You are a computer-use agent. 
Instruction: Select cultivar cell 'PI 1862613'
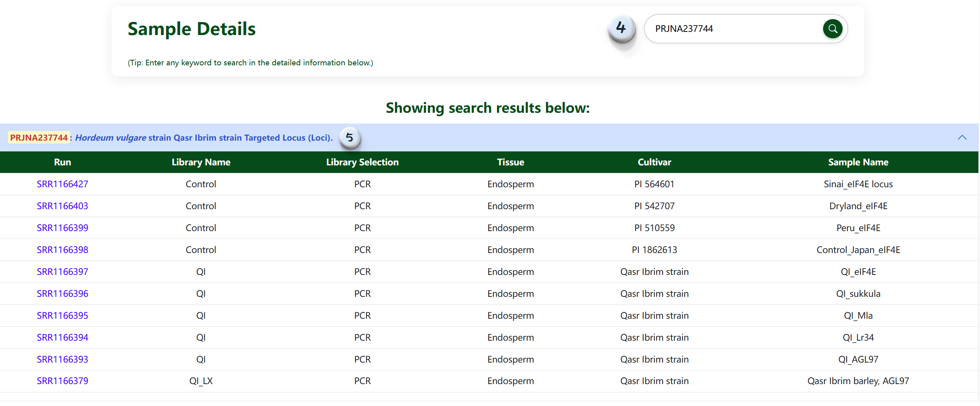click(x=655, y=250)
